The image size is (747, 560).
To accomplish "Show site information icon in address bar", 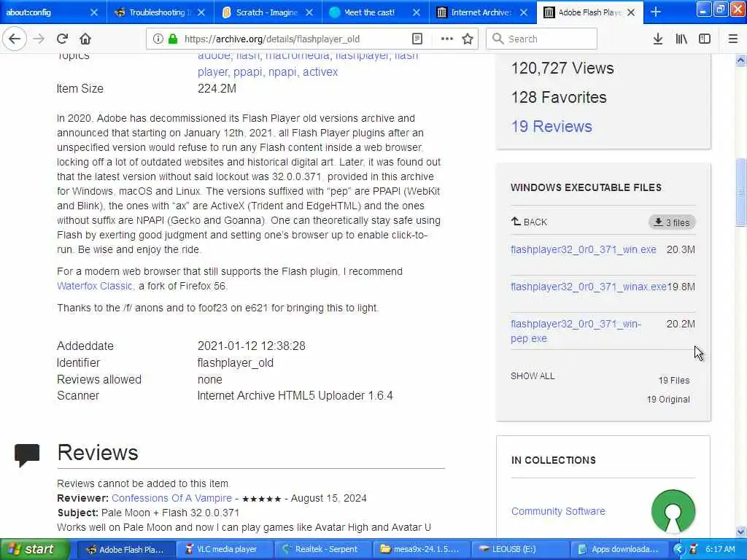I will pos(158,39).
